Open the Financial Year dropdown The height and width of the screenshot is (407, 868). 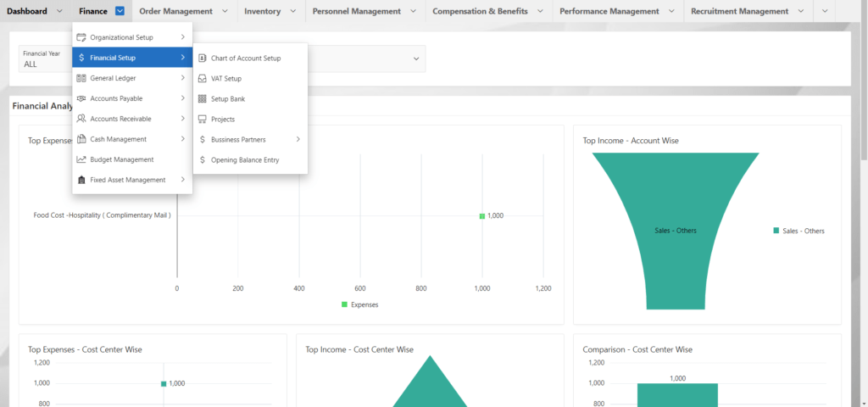[415, 59]
